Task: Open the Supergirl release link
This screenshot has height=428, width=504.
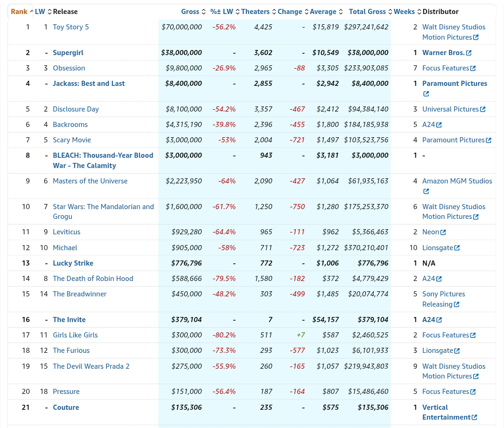Action: 68,53
